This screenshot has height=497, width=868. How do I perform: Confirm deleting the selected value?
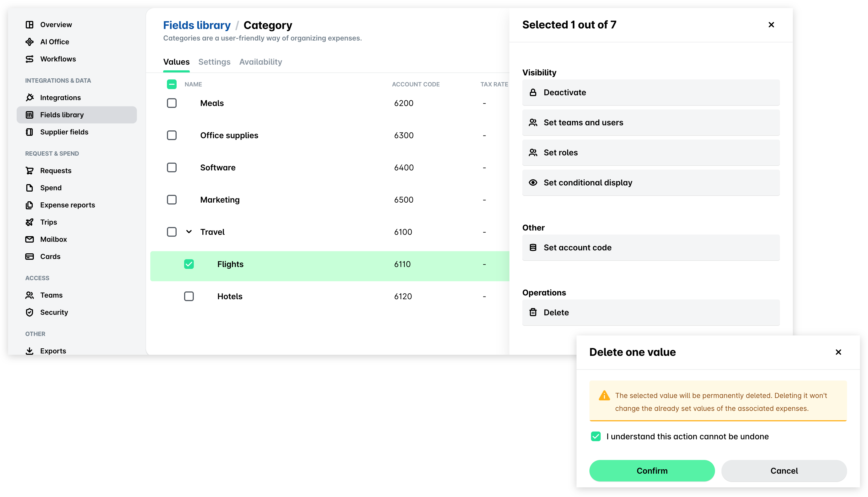652,471
